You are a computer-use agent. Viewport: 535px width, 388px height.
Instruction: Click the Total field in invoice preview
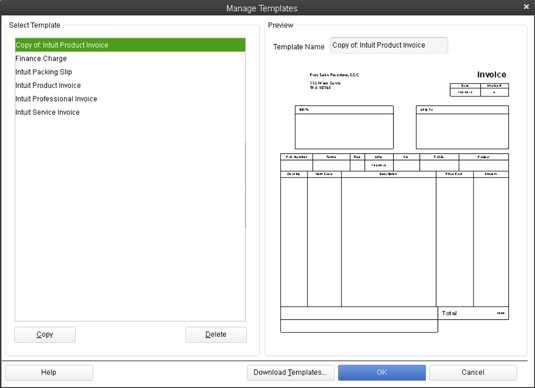point(473,313)
